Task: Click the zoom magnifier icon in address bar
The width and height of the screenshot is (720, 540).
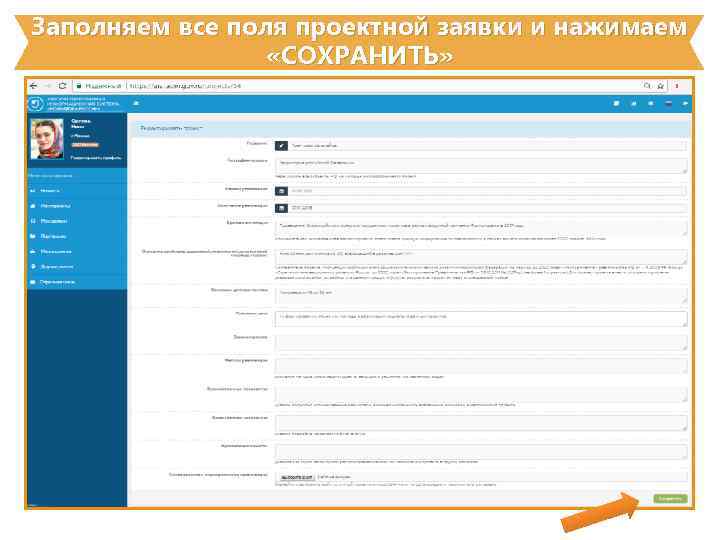Action: pyautogui.click(x=647, y=86)
